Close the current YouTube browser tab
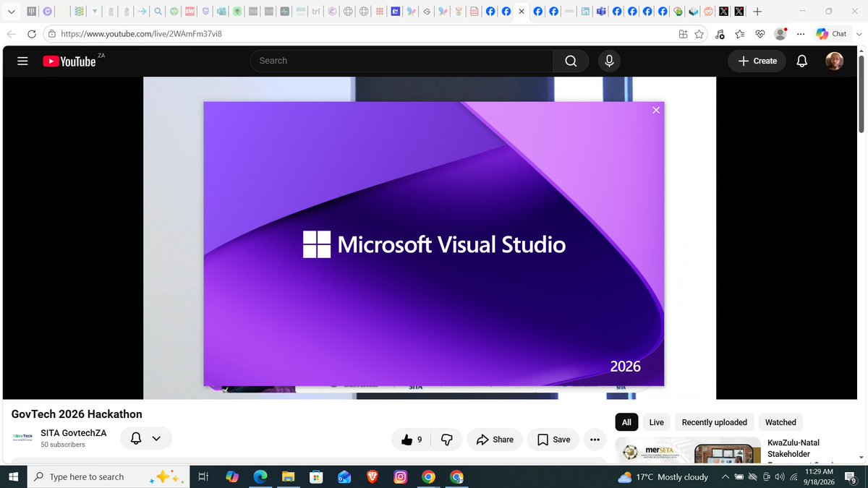Viewport: 868px width, 488px height. click(522, 12)
